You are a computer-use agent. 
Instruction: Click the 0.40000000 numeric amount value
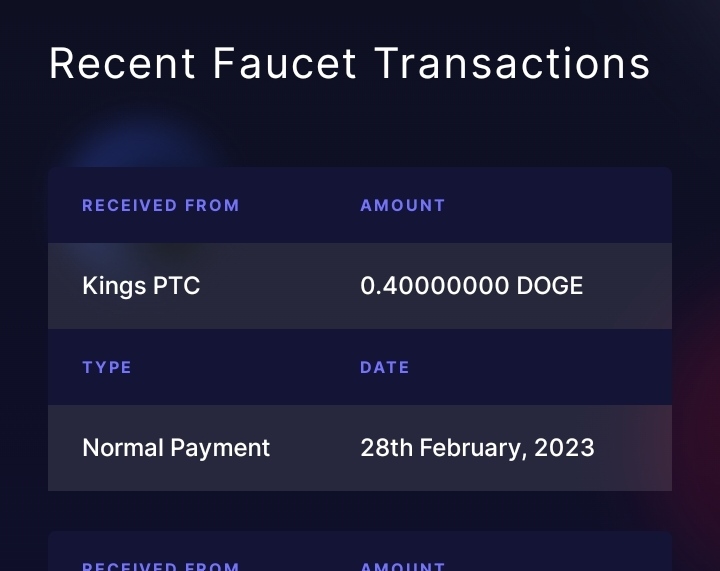pos(434,286)
